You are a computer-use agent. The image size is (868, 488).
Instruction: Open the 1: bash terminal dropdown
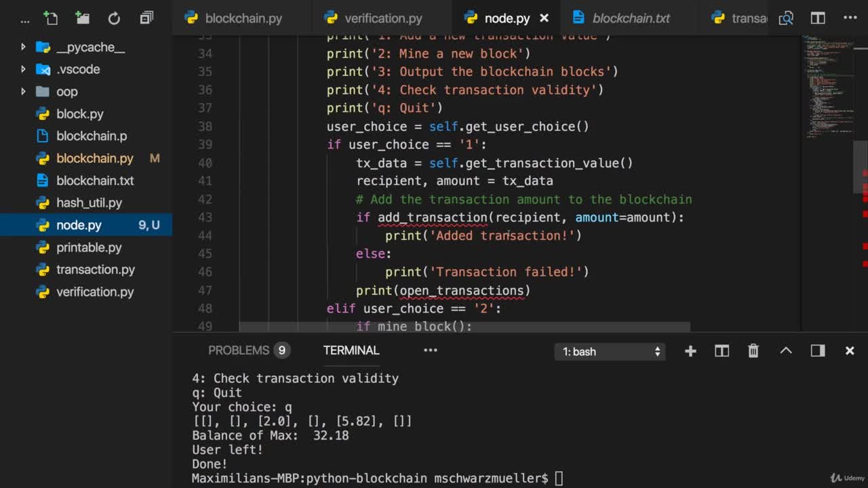(609, 351)
